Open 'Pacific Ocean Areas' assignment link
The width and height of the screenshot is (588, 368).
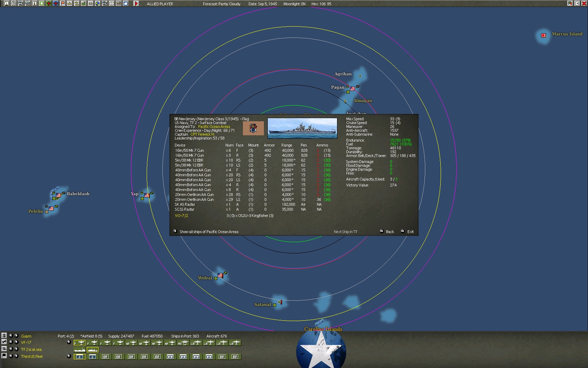(x=214, y=127)
